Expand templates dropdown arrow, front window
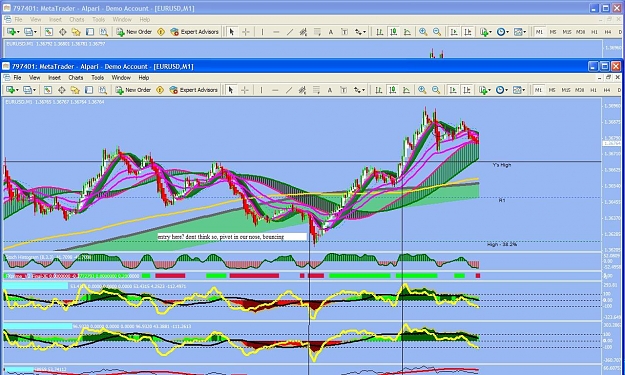Screen dimensions: 625x375 [524, 90]
